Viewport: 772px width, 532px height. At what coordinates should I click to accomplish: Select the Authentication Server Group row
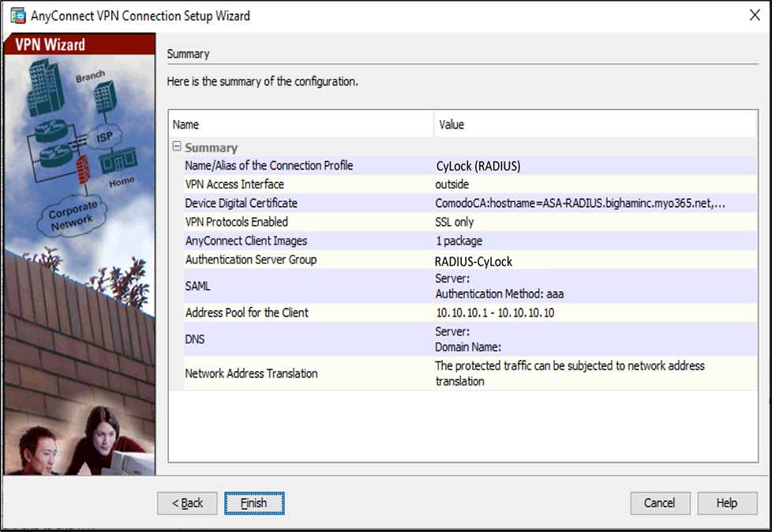(x=249, y=260)
